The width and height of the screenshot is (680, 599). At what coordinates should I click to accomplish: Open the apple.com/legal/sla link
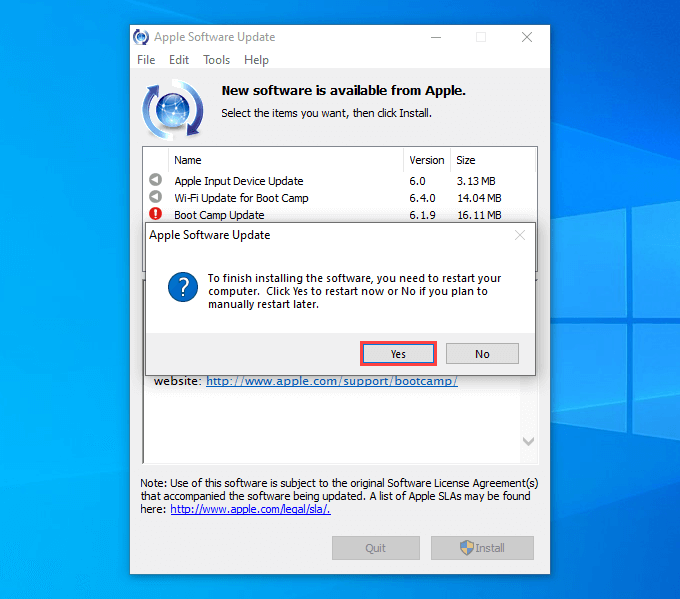(x=250, y=509)
